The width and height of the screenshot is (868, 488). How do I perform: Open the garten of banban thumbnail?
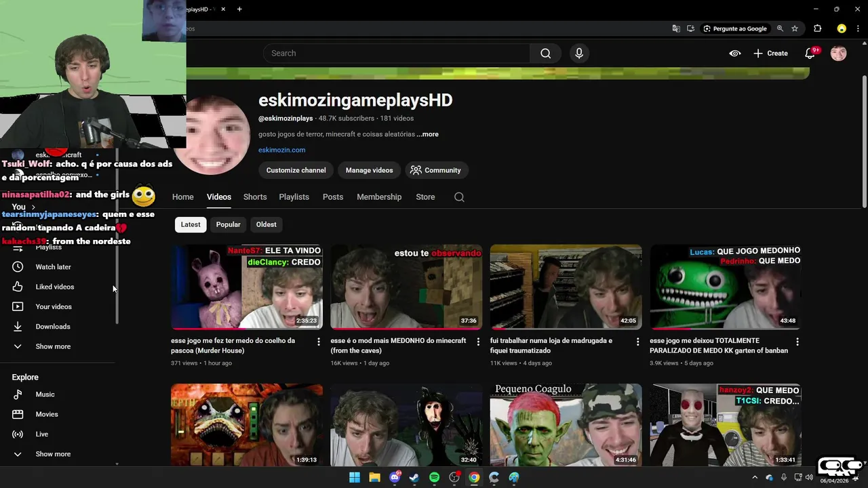726,287
